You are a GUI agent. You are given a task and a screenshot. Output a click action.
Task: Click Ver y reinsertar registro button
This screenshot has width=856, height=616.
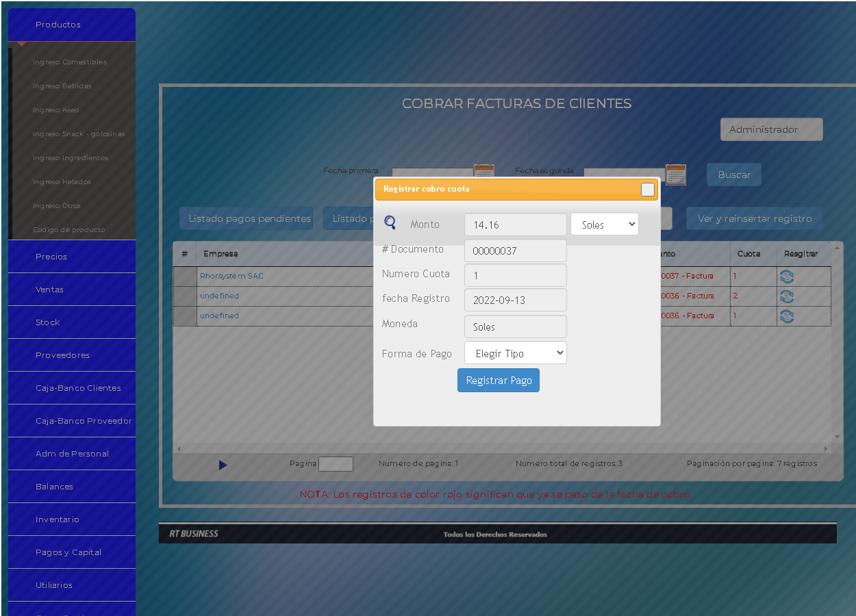(754, 218)
